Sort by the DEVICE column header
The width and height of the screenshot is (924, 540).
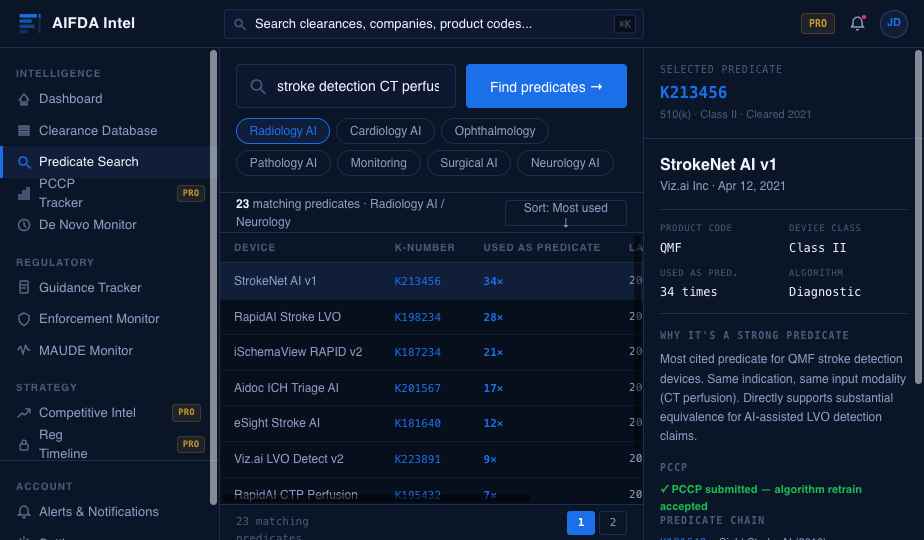(x=255, y=248)
